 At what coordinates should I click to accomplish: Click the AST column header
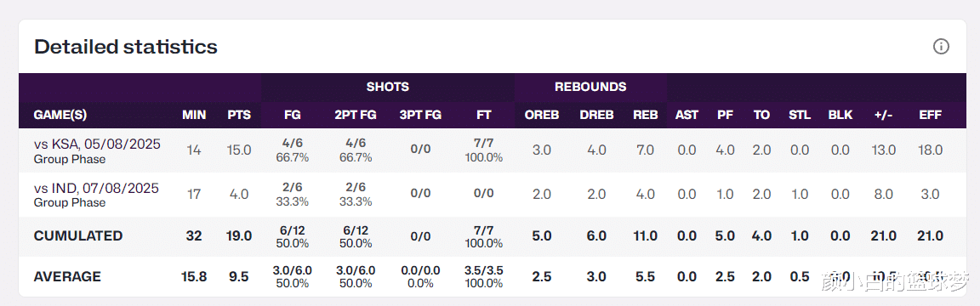click(x=686, y=115)
